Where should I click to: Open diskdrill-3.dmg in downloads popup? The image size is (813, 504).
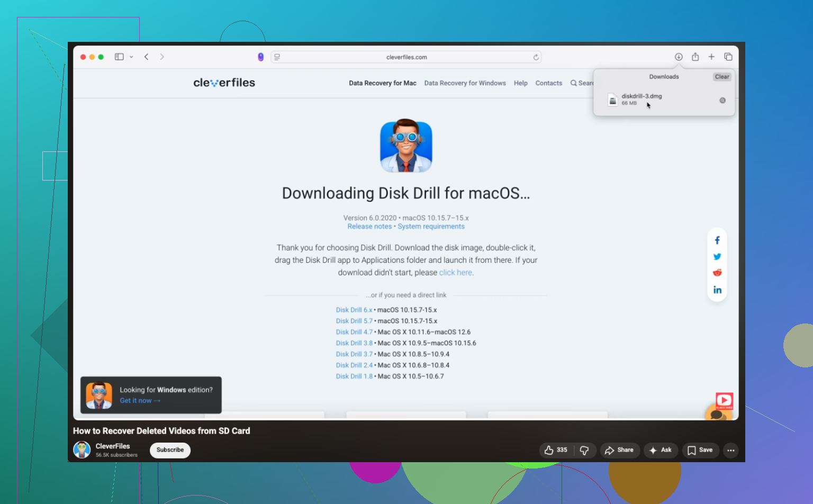pyautogui.click(x=642, y=96)
